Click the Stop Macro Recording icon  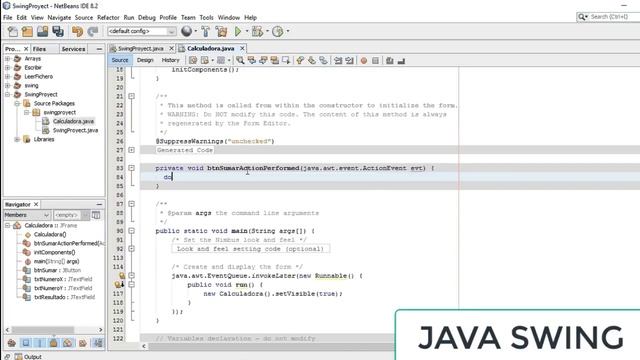(375, 60)
